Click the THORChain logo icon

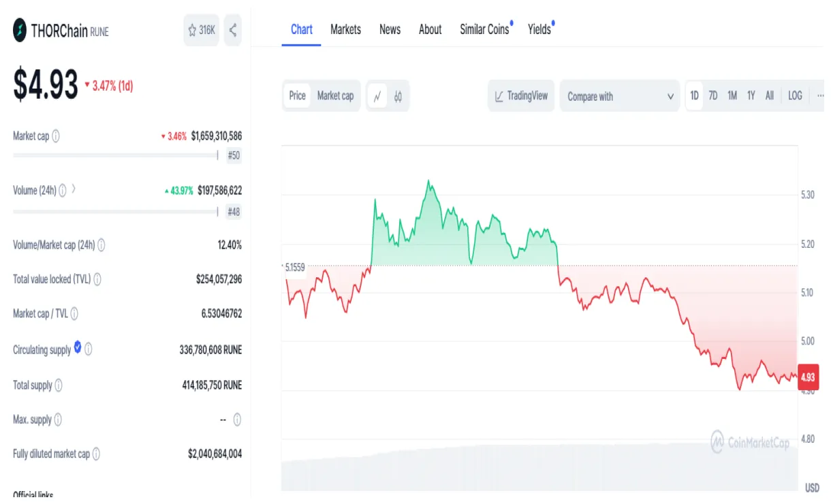[x=19, y=30]
